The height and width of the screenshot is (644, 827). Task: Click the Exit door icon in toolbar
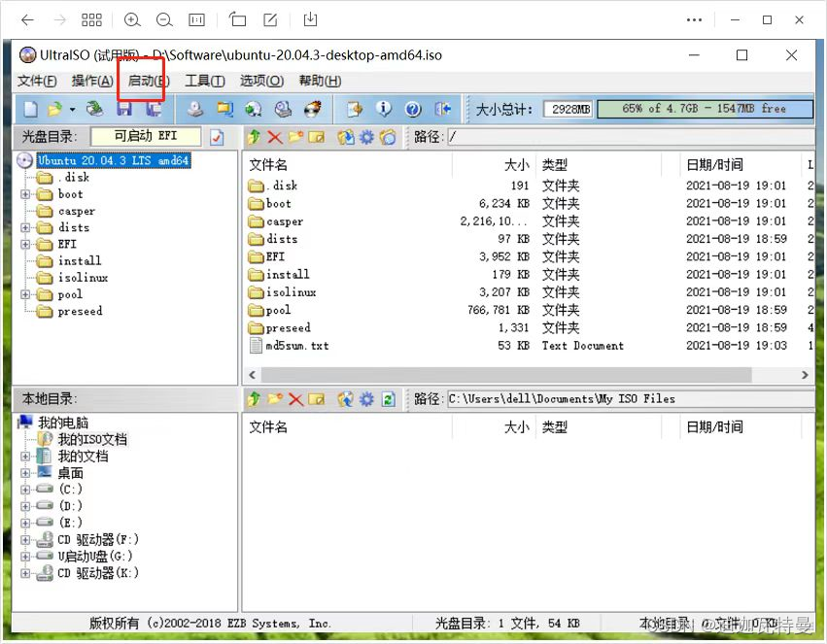tap(442, 109)
